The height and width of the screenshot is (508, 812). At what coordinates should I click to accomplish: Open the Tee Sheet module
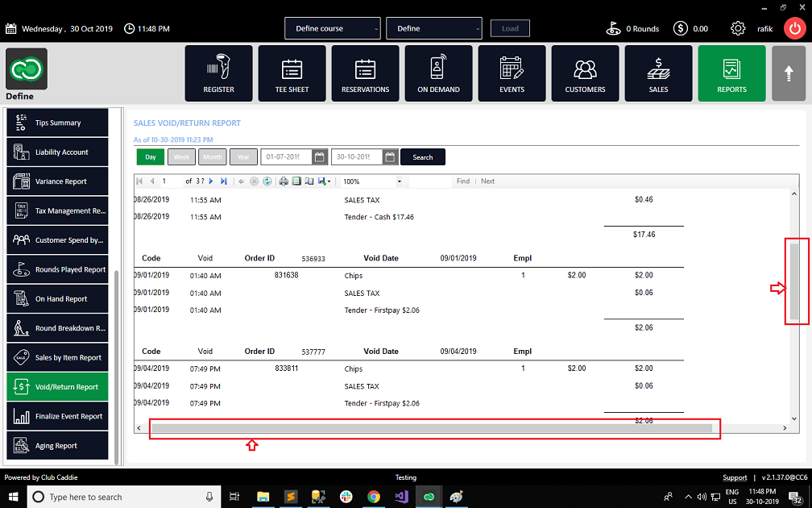pyautogui.click(x=292, y=73)
